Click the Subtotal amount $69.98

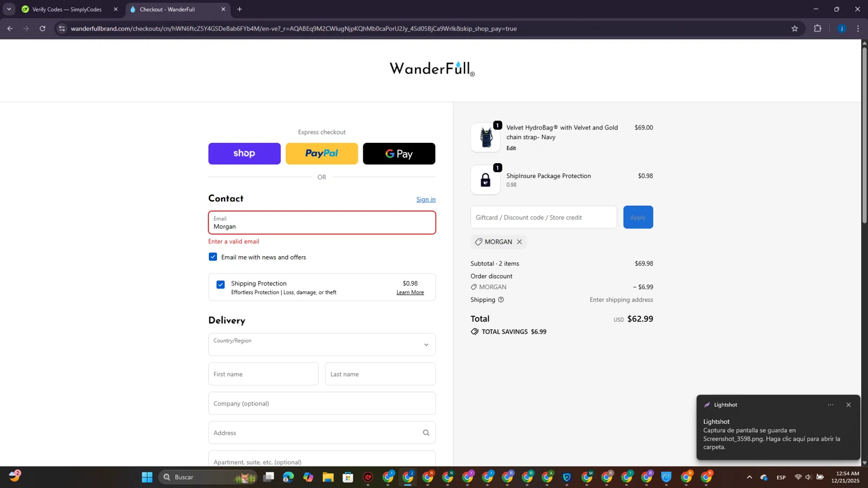pyautogui.click(x=644, y=264)
